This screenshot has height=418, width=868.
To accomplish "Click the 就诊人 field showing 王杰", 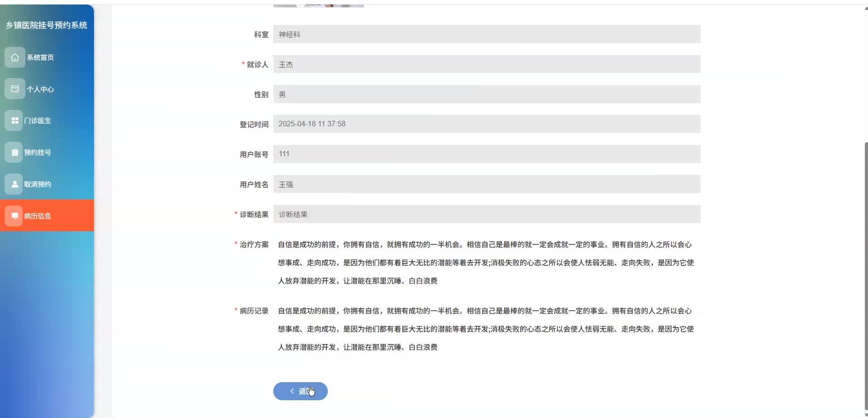I will (x=487, y=65).
